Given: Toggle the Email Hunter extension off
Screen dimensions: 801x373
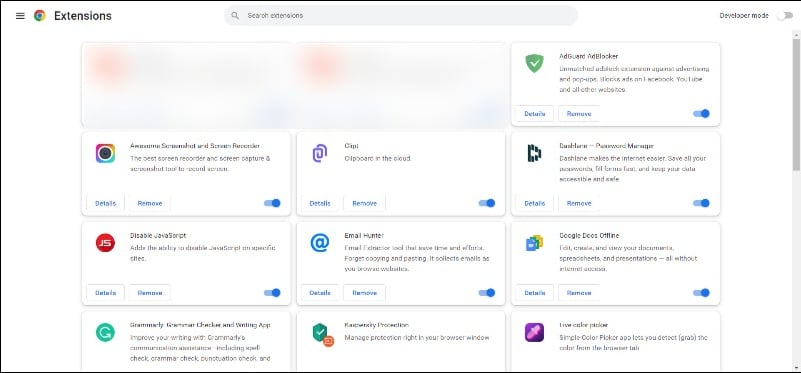Looking at the screenshot, I should [x=487, y=293].
